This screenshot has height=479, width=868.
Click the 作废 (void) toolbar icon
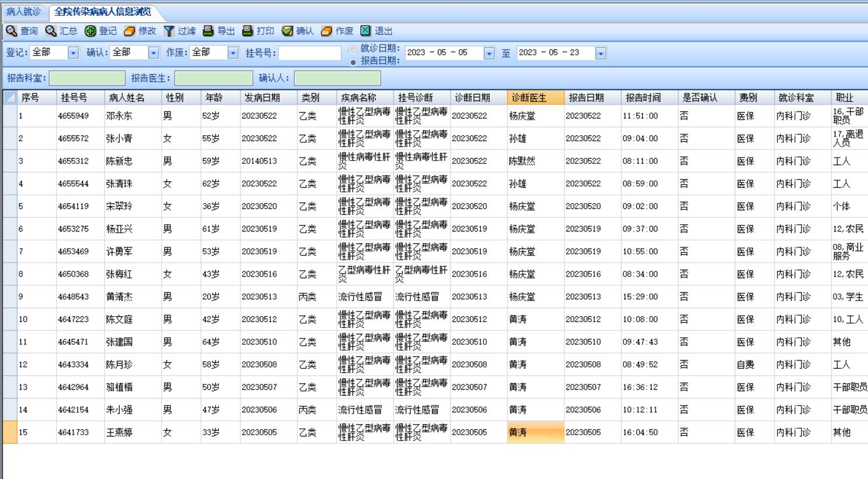pyautogui.click(x=327, y=31)
